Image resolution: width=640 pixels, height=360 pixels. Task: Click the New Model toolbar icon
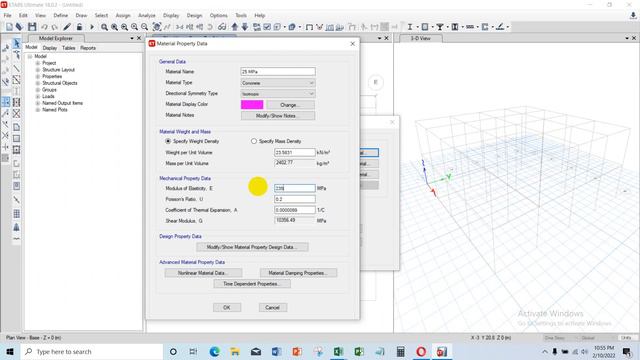point(9,27)
